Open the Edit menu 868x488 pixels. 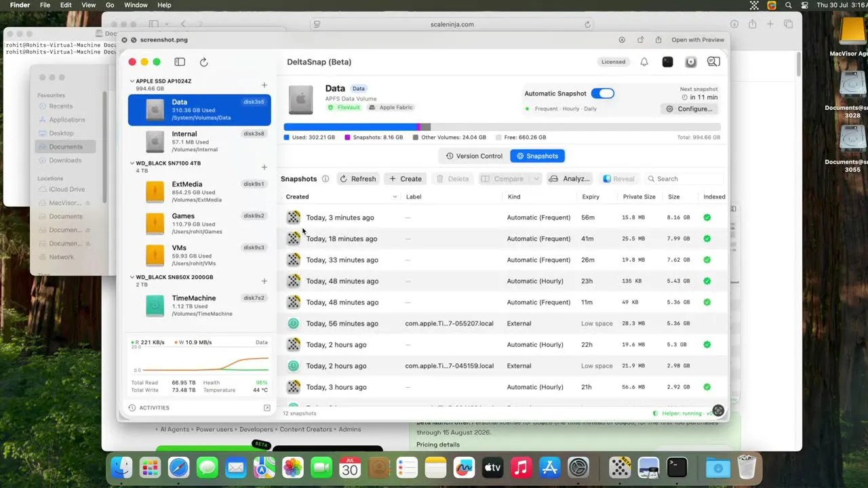(x=66, y=5)
